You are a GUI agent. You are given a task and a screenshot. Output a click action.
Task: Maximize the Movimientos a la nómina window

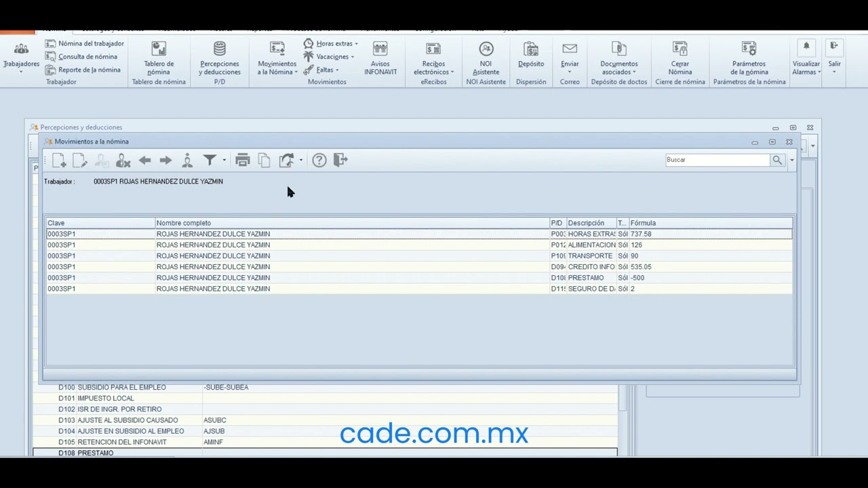pyautogui.click(x=772, y=142)
